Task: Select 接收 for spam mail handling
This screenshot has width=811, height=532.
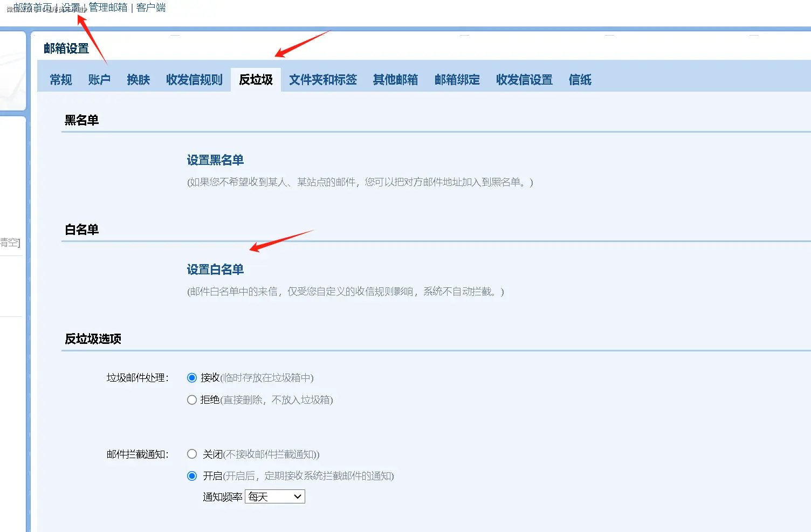Action: point(192,378)
